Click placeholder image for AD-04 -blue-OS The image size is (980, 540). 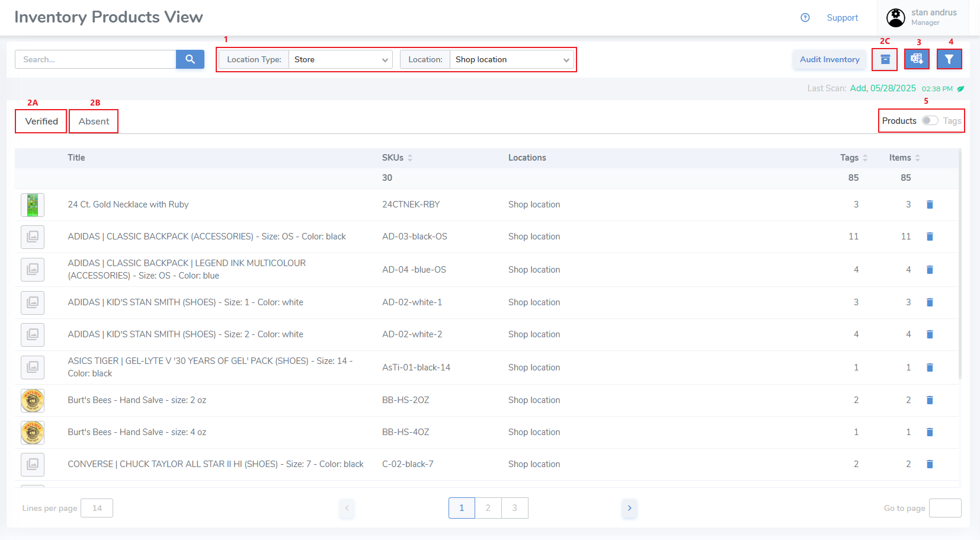pyautogui.click(x=33, y=270)
